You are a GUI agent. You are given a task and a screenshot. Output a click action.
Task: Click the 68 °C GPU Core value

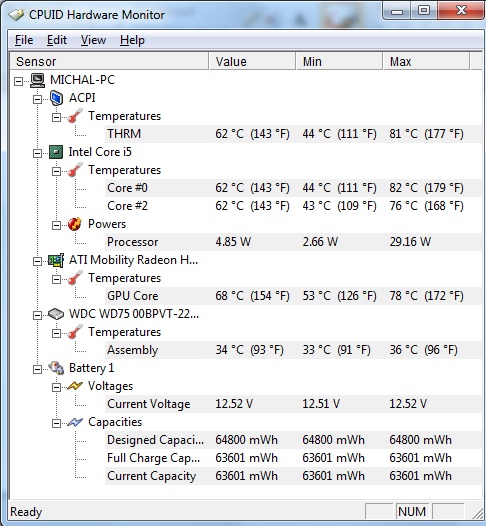click(x=252, y=296)
